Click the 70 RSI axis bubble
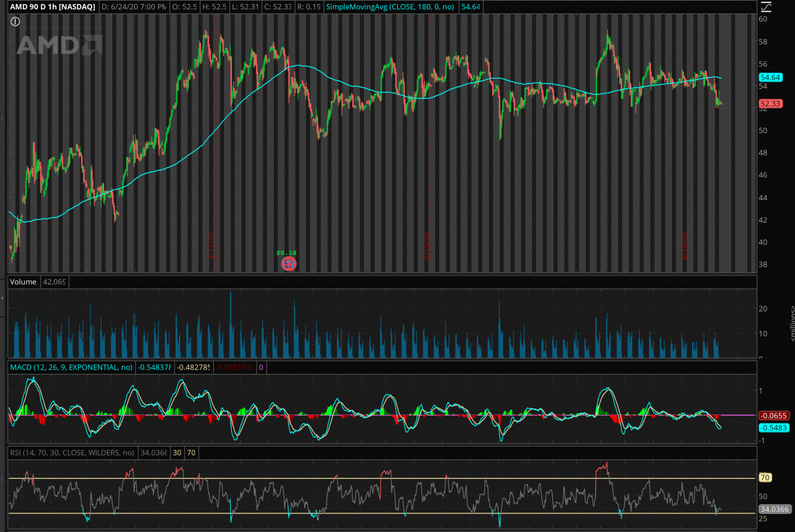 (x=765, y=478)
